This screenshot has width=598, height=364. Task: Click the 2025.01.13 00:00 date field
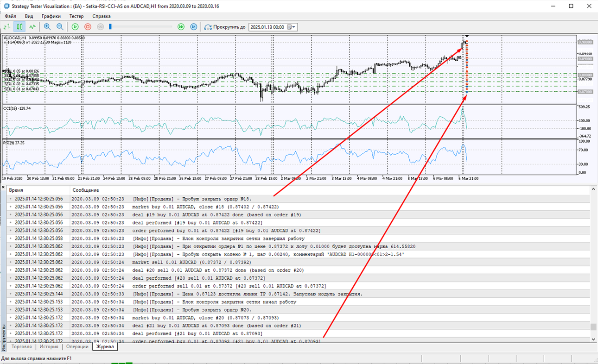pos(268,27)
